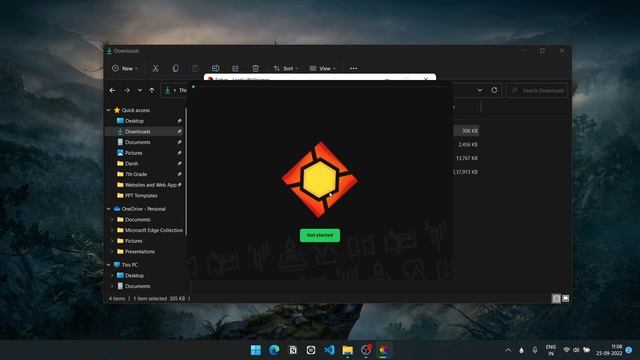Open Visual Studio Code from taskbar

329,350
